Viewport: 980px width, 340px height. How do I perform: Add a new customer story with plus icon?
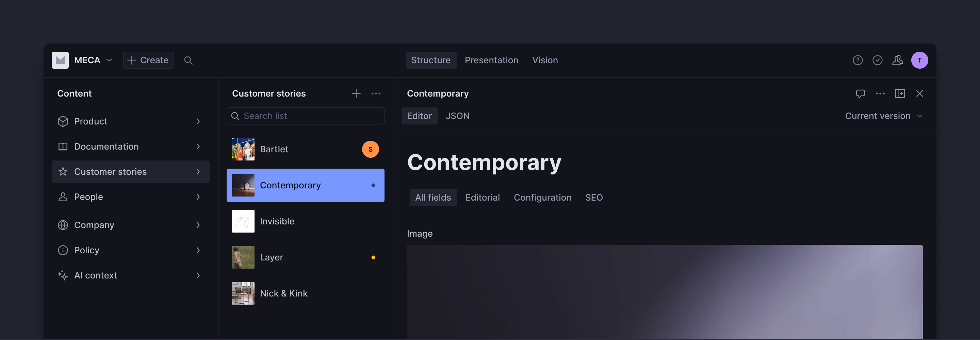coord(356,93)
